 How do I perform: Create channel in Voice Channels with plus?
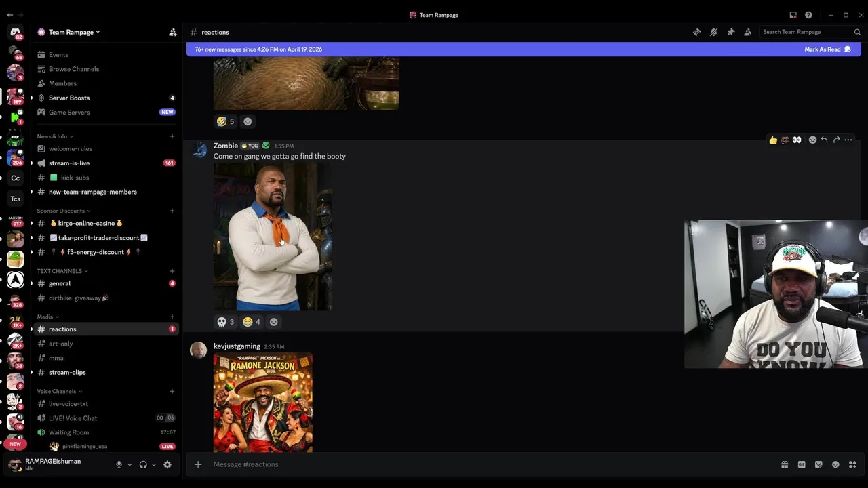tap(172, 391)
